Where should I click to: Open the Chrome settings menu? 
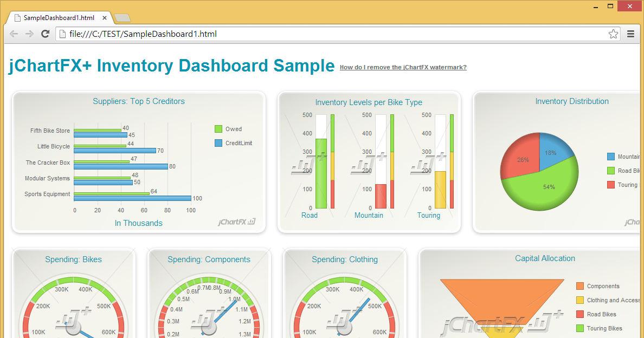(630, 34)
